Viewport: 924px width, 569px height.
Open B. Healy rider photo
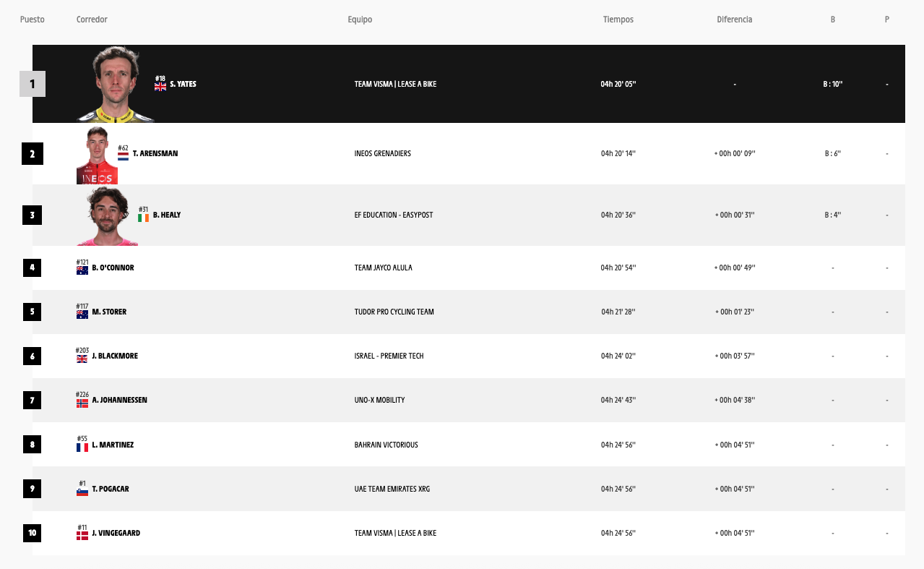click(x=108, y=216)
